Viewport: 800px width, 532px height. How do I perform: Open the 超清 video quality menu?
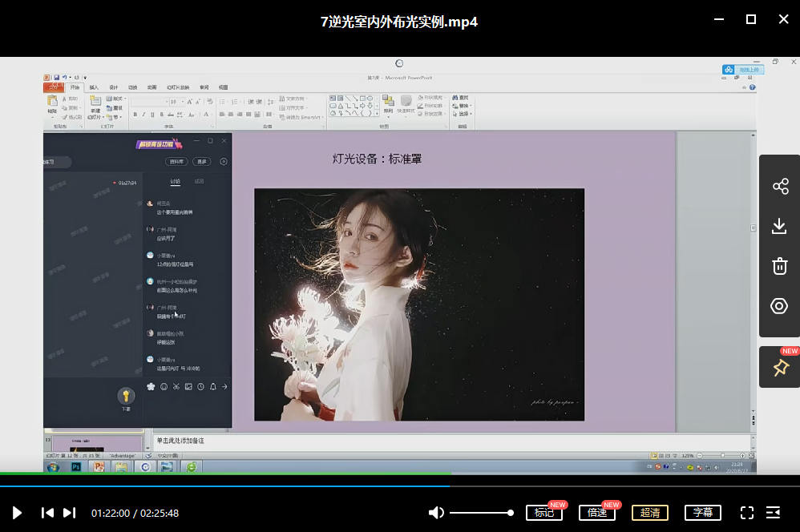[x=649, y=513]
